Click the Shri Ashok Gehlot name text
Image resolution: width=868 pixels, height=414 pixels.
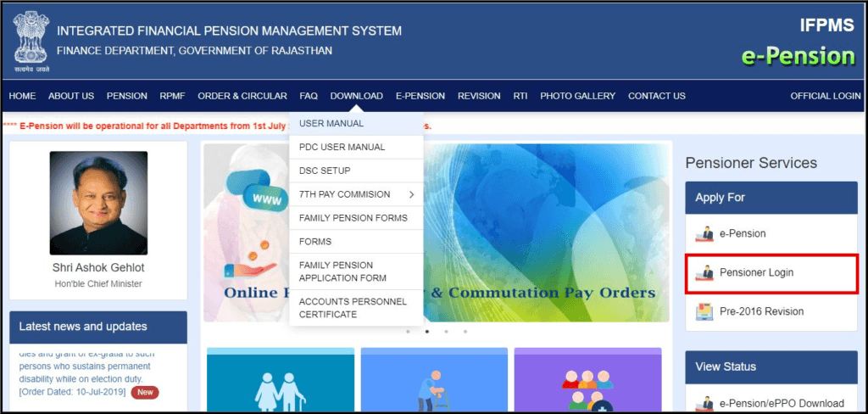[98, 268]
